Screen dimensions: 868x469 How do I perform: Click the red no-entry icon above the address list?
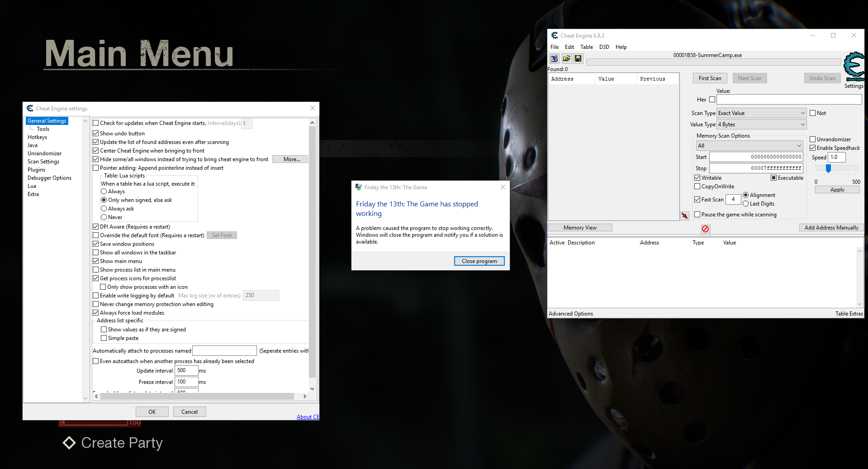706,229
